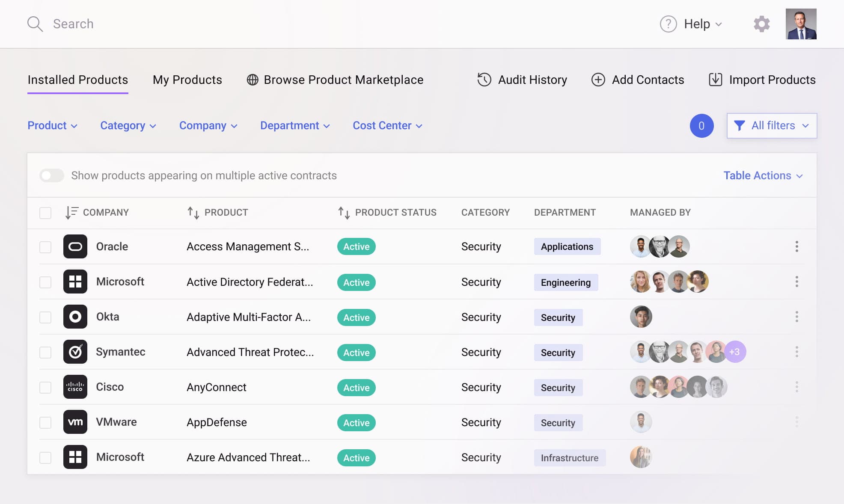The image size is (844, 504).
Task: Click the Oracle logo icon
Action: point(75,246)
